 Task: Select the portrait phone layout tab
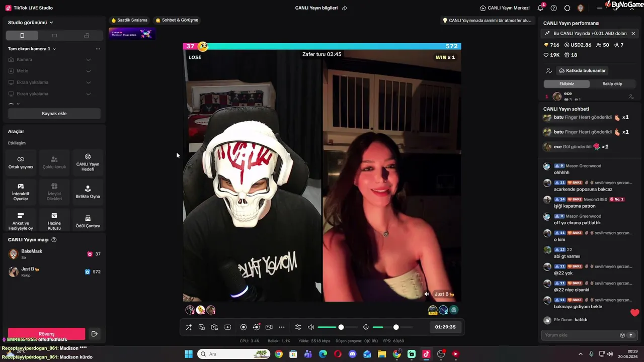[x=22, y=36]
